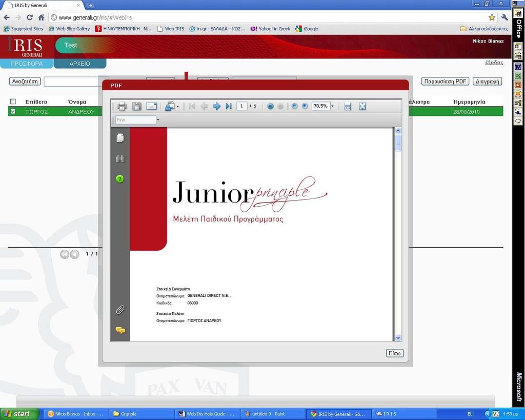This screenshot has height=420, width=525.
Task: Click scroll up arrow in PDF viewer
Action: click(398, 131)
